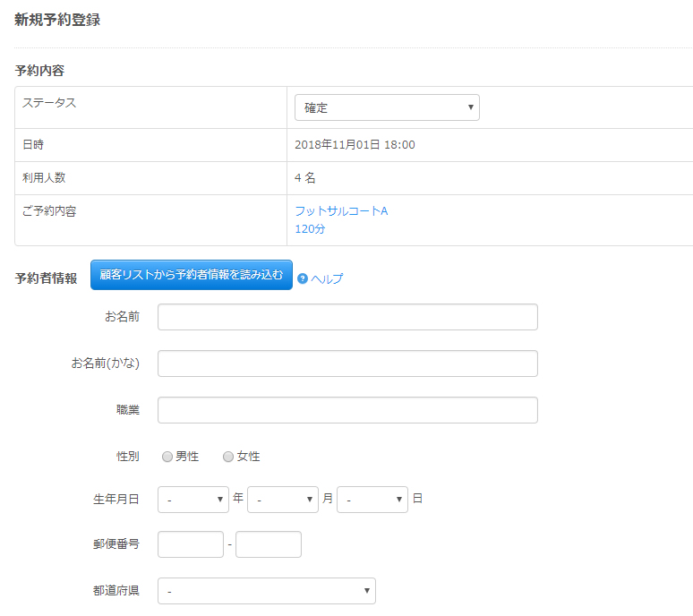The height and width of the screenshot is (616, 693).
Task: Expand the birth month dropdown
Action: coord(283,500)
